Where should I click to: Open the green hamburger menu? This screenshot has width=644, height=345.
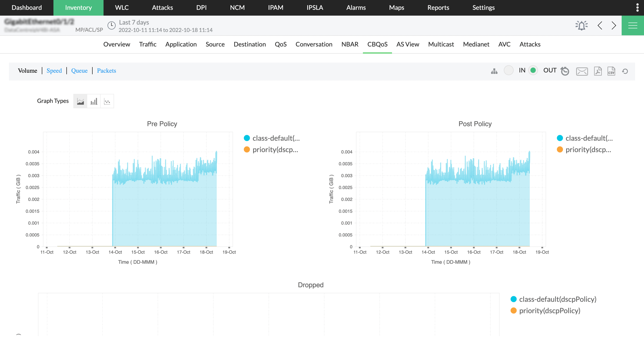633,25
